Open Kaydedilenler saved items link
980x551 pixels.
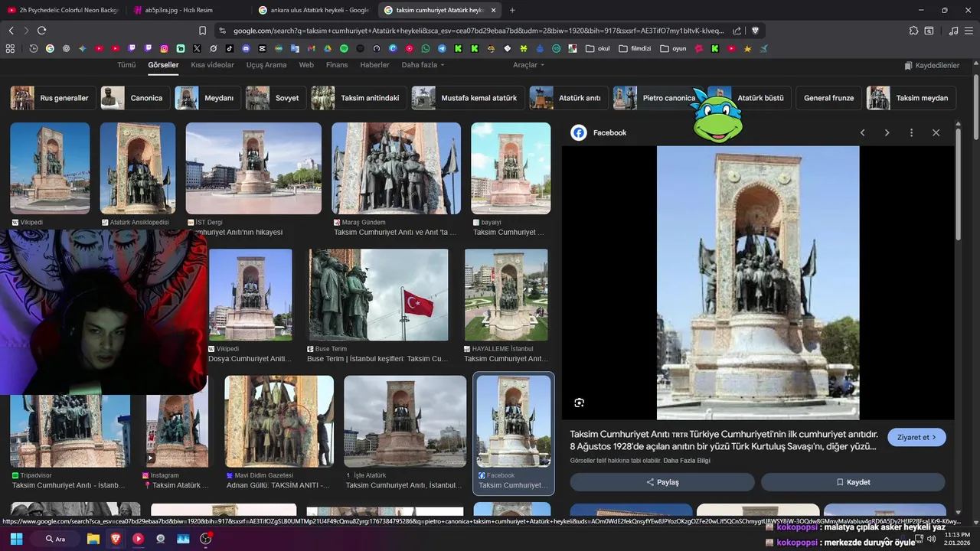coord(932,66)
